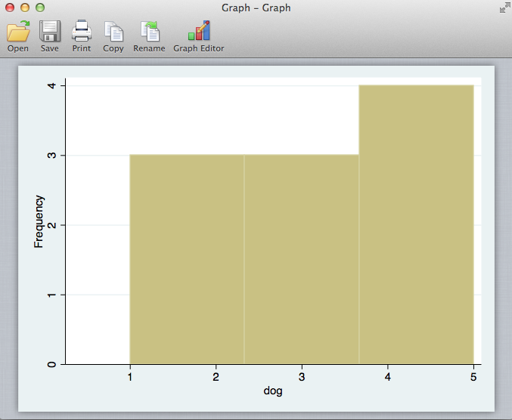Click the y-axis tick label 4
The width and height of the screenshot is (512, 420).
[51, 86]
